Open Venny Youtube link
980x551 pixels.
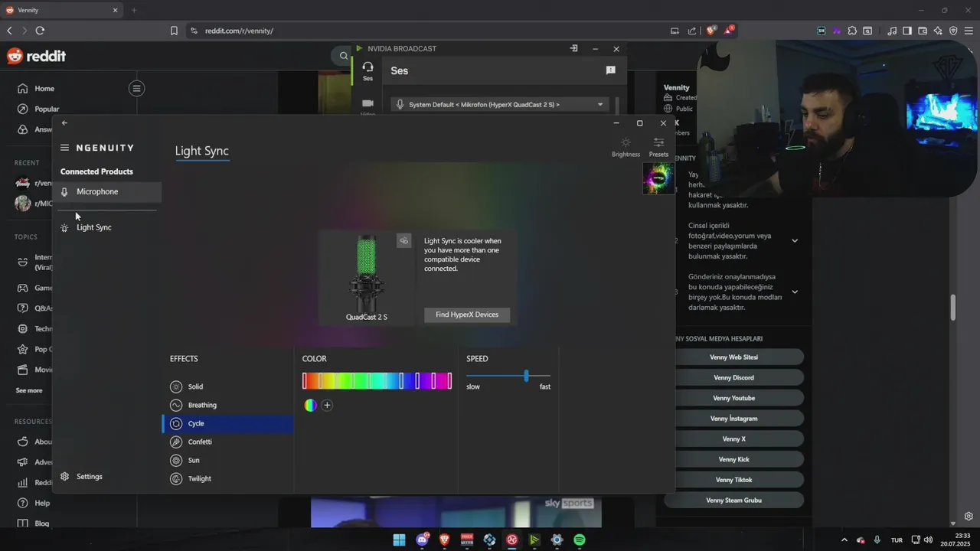click(733, 399)
